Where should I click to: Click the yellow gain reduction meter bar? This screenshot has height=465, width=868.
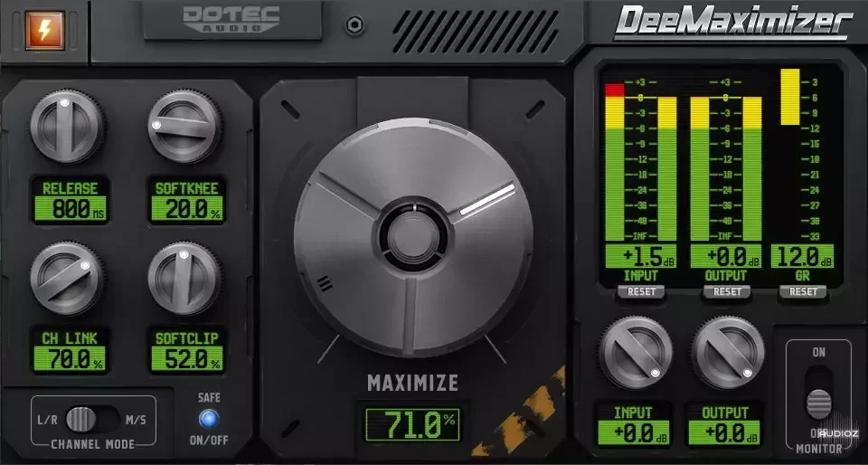790,97
